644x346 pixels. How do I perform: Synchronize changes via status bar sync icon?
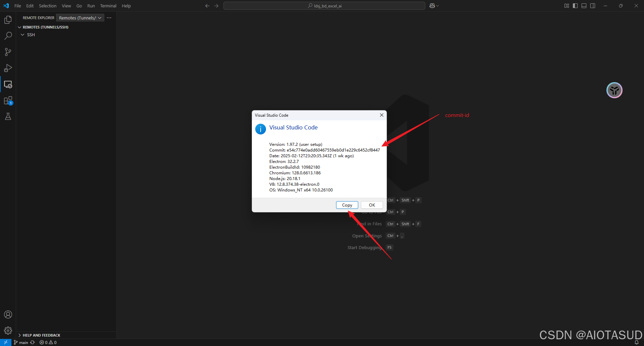[x=33, y=342]
